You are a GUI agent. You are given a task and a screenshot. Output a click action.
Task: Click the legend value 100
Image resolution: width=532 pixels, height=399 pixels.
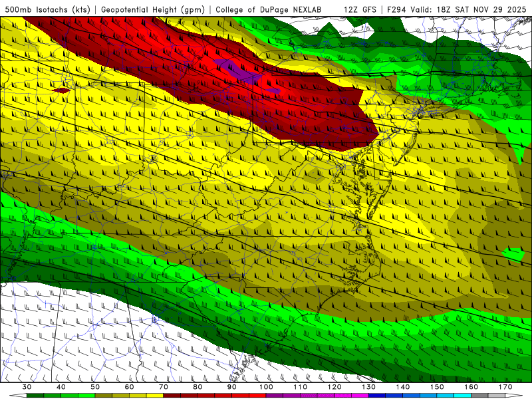click(266, 387)
